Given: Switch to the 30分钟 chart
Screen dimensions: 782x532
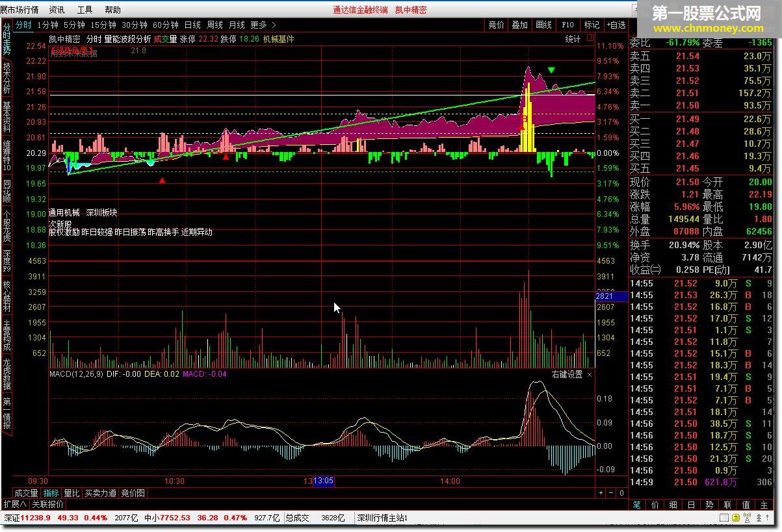Looking at the screenshot, I should 135,25.
